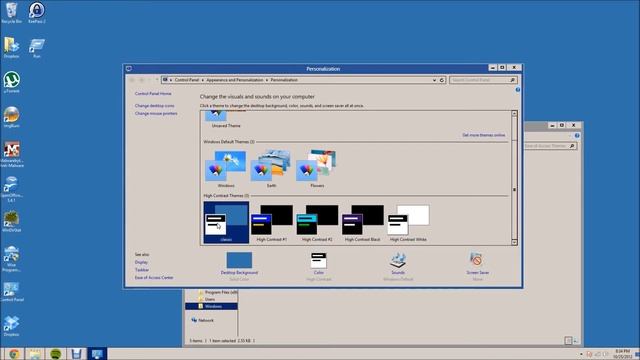Screen dimensions: 640x360
Task: Open the Malwarebytes Anti-Malware desktop icon
Action: coord(12,154)
